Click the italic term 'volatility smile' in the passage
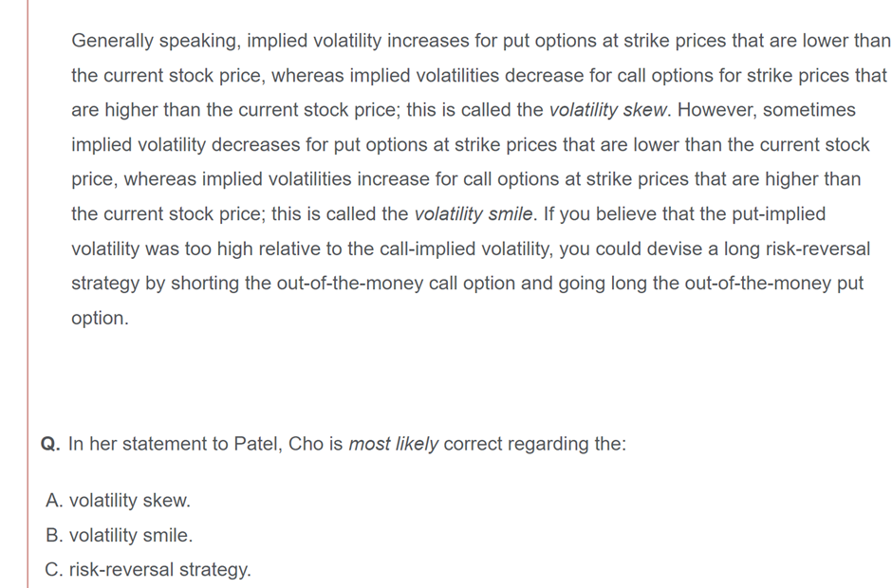Screen dimensions: 892x588 click(474, 214)
